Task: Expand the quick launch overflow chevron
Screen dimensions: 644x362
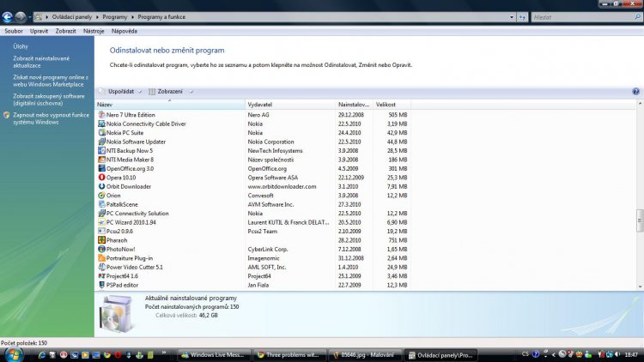Action: (x=163, y=353)
